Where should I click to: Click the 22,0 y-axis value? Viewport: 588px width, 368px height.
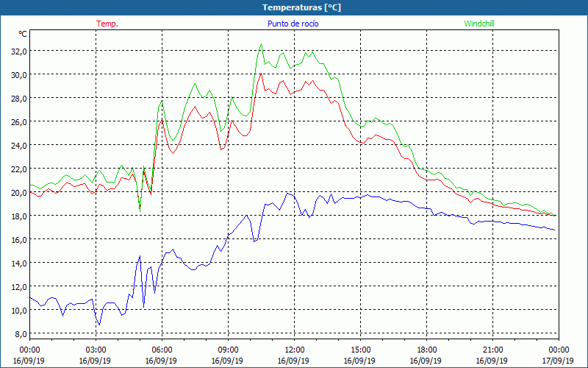(19, 169)
